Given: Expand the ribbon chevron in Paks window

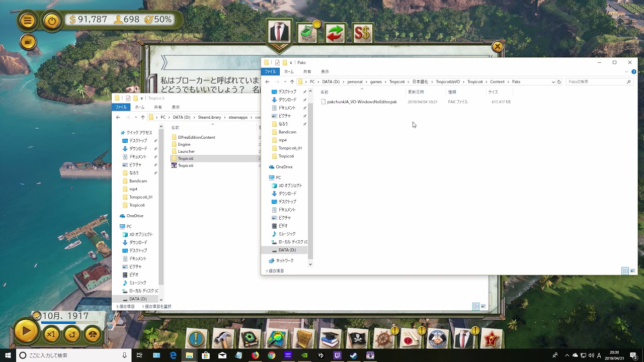Looking at the screenshot, I should [626, 71].
